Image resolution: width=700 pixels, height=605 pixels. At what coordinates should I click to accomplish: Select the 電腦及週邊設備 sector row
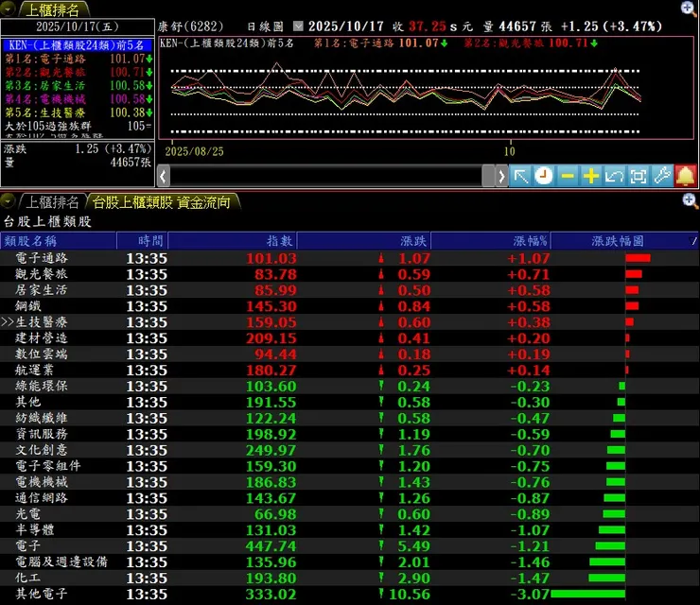tap(350, 562)
